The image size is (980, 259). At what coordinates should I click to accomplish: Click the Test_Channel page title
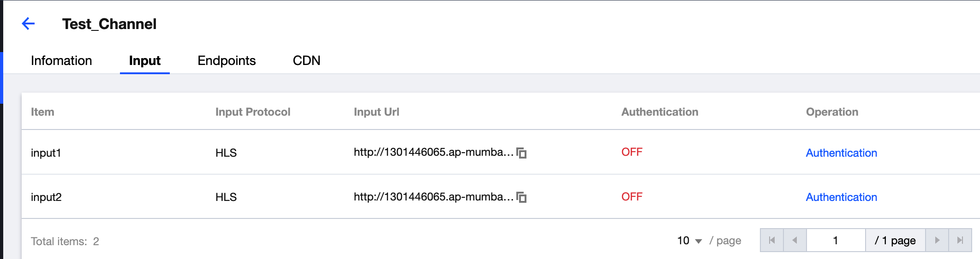[x=109, y=24]
